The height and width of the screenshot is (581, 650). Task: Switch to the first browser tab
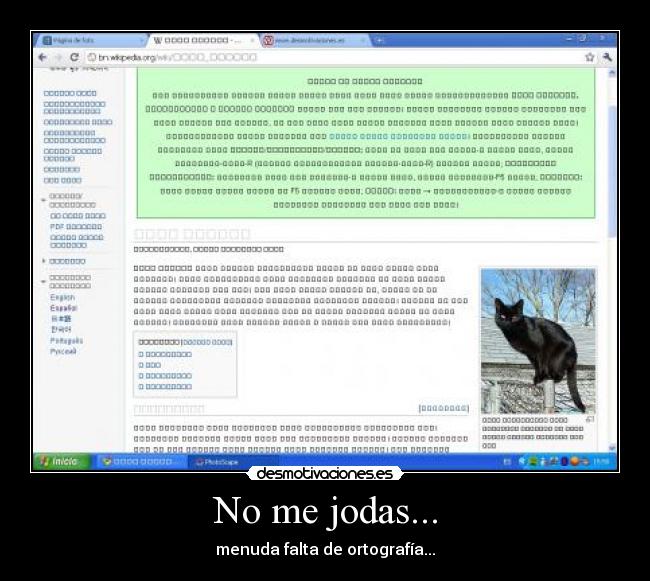(x=93, y=40)
